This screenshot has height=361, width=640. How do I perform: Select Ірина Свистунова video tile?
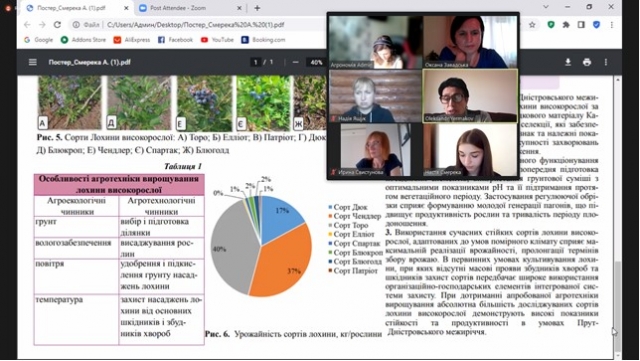[x=376, y=150]
